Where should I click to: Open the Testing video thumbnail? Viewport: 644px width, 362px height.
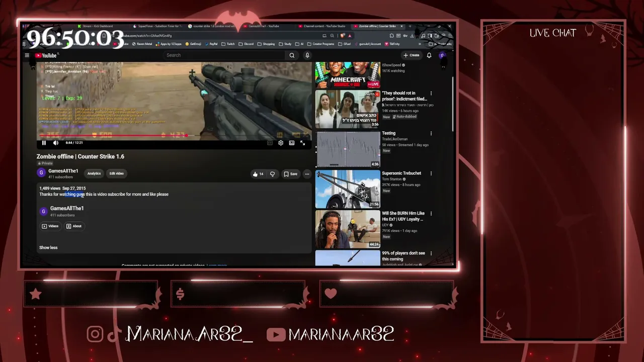[x=348, y=149]
